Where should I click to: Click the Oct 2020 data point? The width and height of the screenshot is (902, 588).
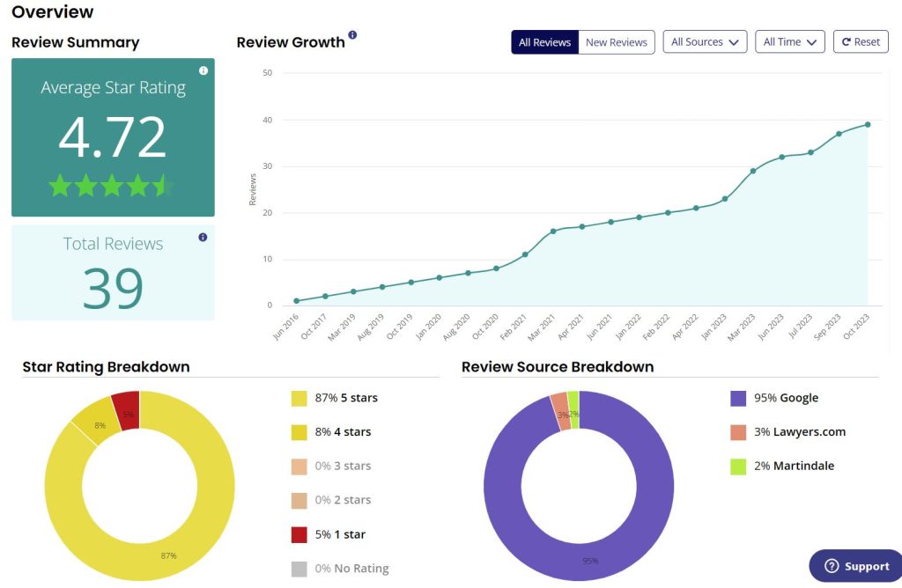click(496, 268)
